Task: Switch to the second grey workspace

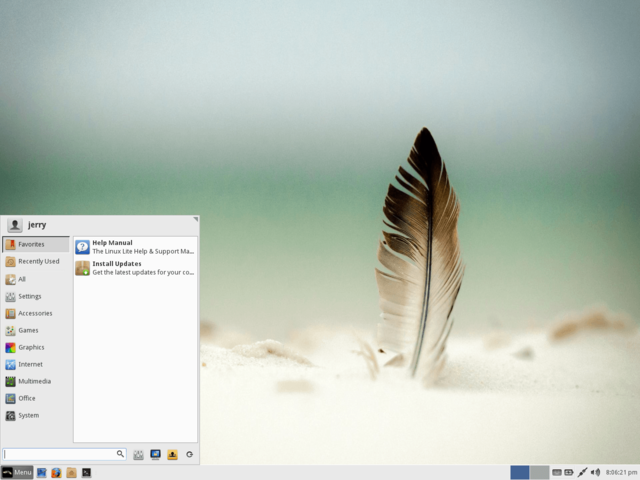Action: click(539, 473)
